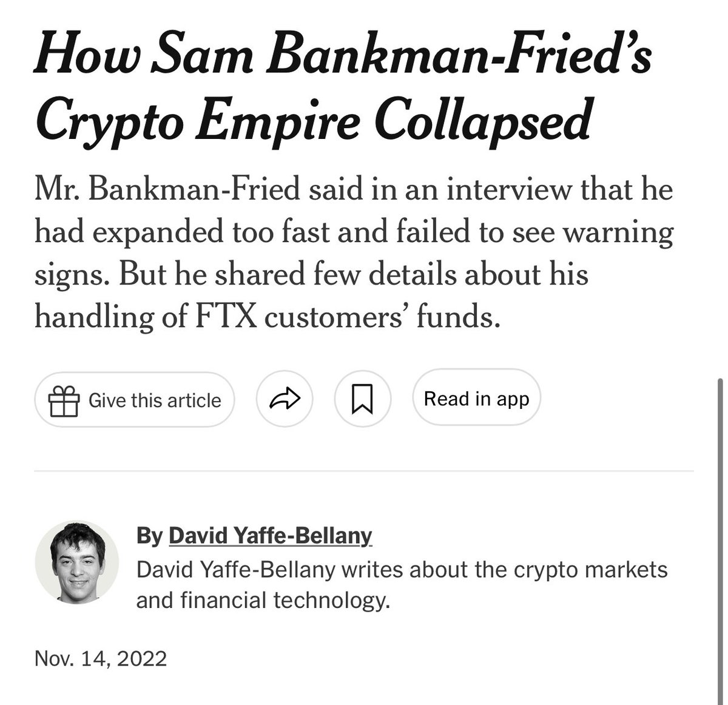Click the share arrow icon

[285, 399]
